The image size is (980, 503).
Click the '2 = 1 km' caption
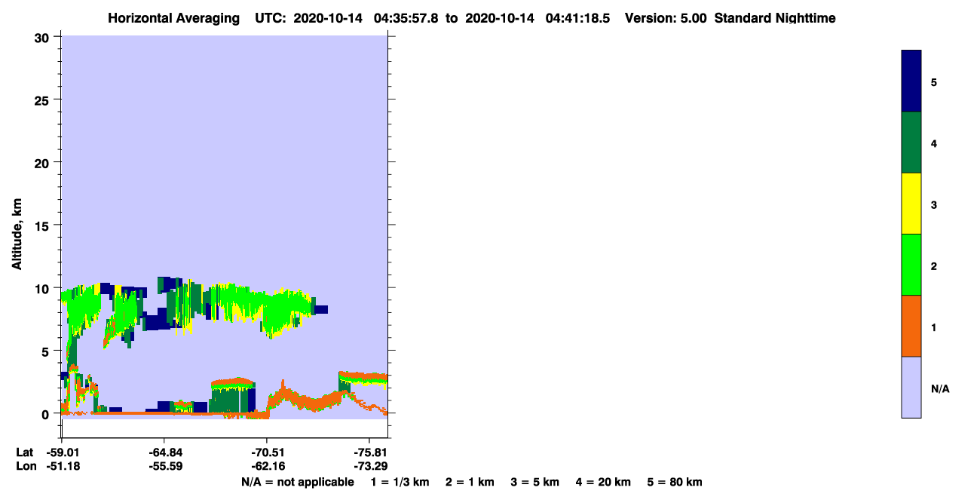[x=470, y=482]
